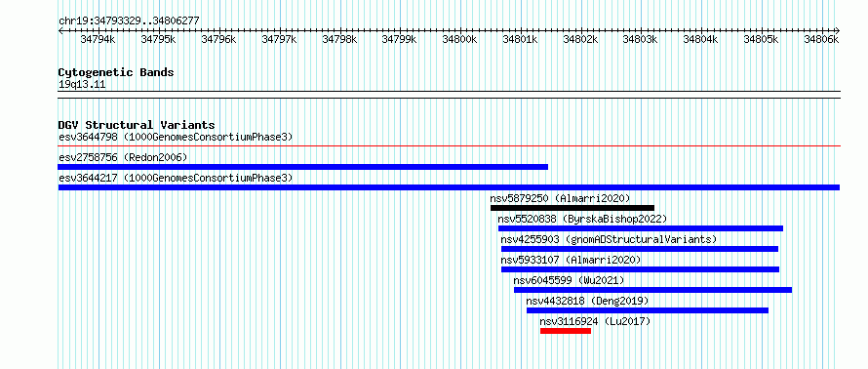868x369 pixels.
Task: Open the nsv5933107 (Almarri2020) label
Action: click(571, 260)
